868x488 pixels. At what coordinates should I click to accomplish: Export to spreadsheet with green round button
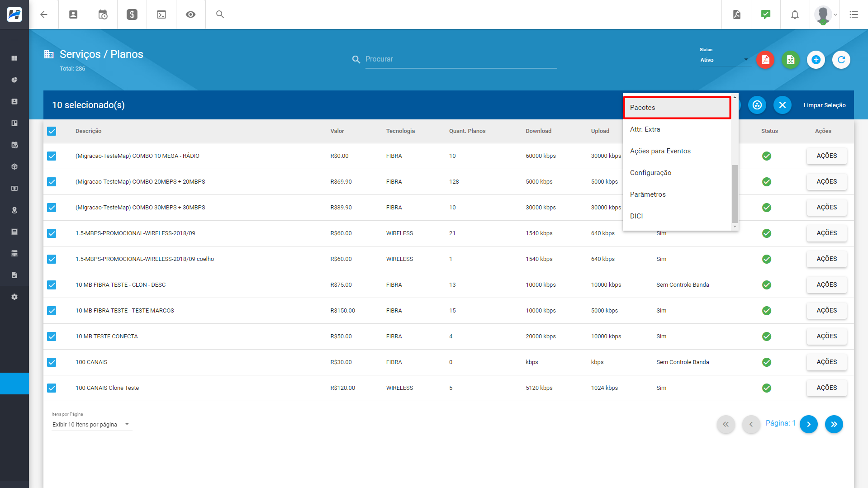(791, 60)
